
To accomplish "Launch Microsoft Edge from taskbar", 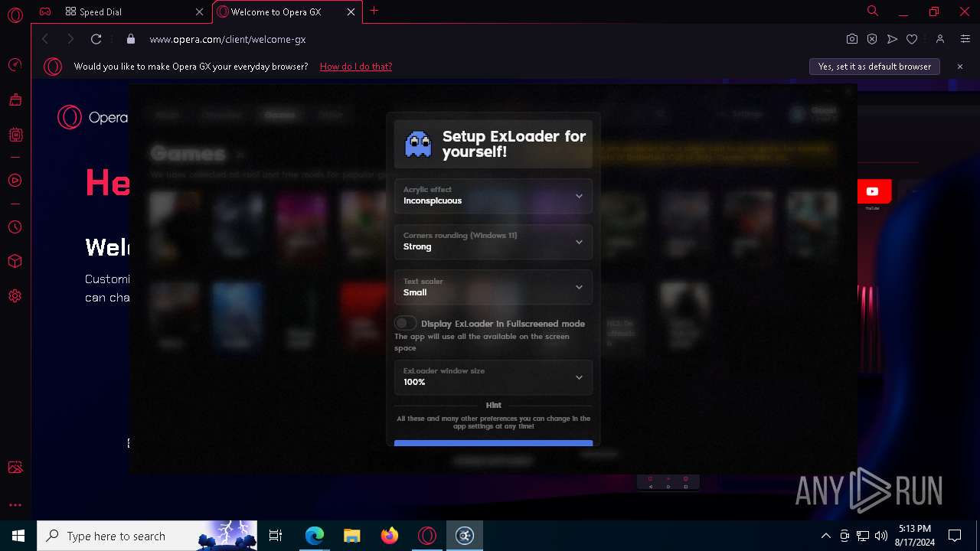I will point(315,536).
